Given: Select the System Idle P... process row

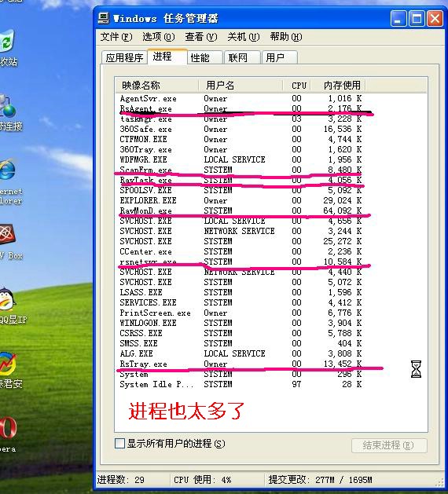Looking at the screenshot, I should (241, 384).
